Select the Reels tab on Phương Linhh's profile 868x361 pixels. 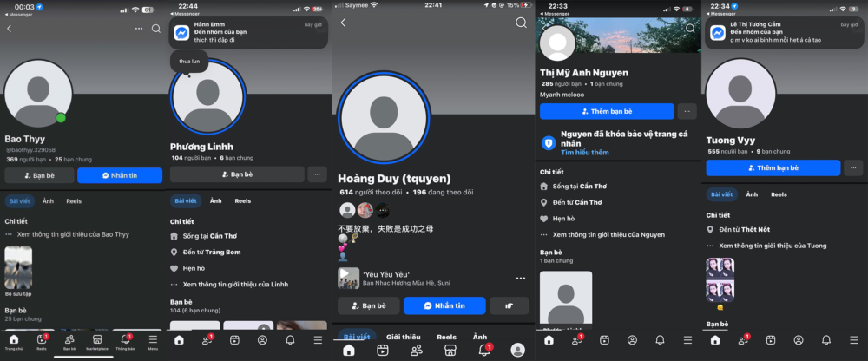tap(243, 200)
